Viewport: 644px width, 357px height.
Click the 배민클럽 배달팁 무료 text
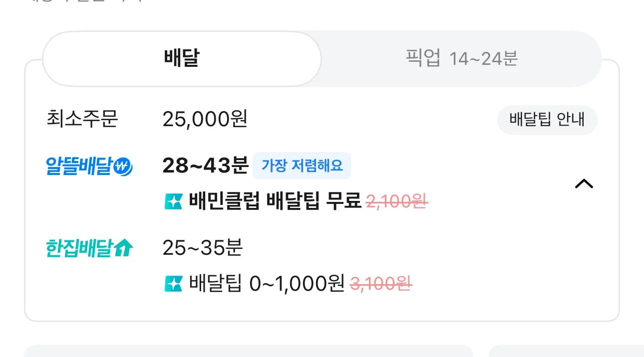click(275, 202)
